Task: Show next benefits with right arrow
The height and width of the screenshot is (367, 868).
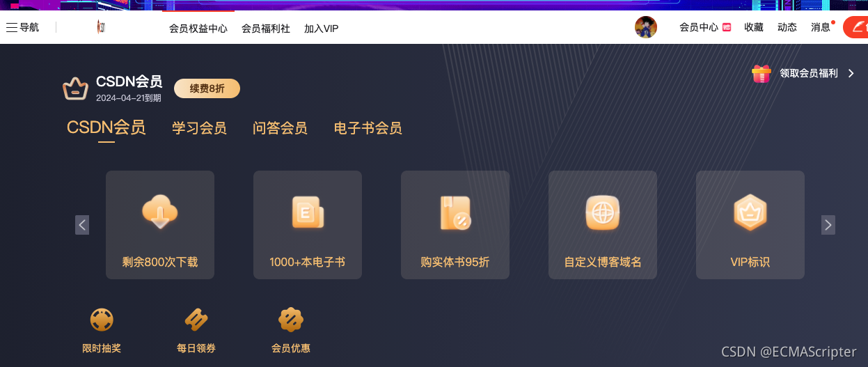Action: click(828, 225)
